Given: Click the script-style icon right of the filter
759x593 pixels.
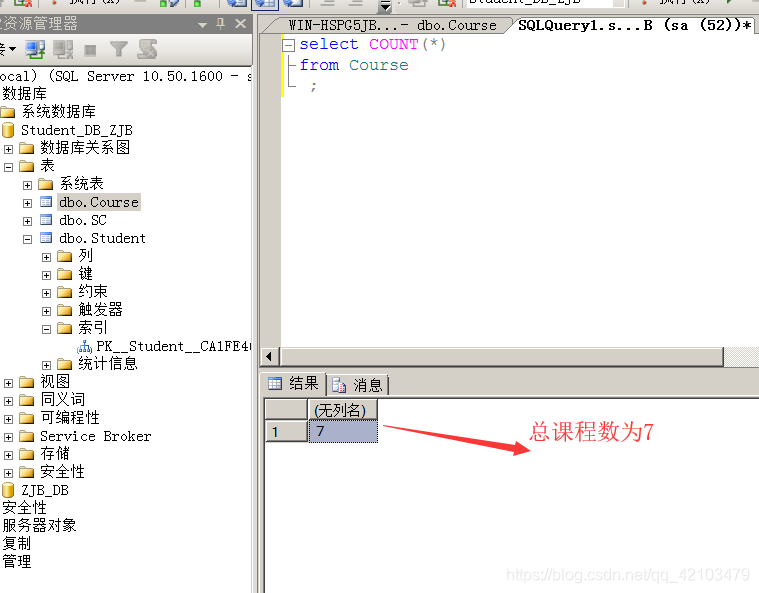Looking at the screenshot, I should [x=147, y=49].
